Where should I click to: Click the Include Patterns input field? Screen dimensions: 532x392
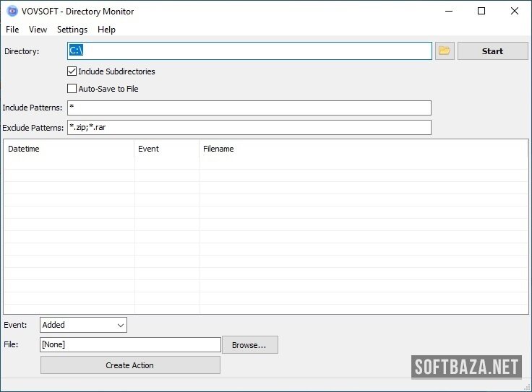click(249, 108)
